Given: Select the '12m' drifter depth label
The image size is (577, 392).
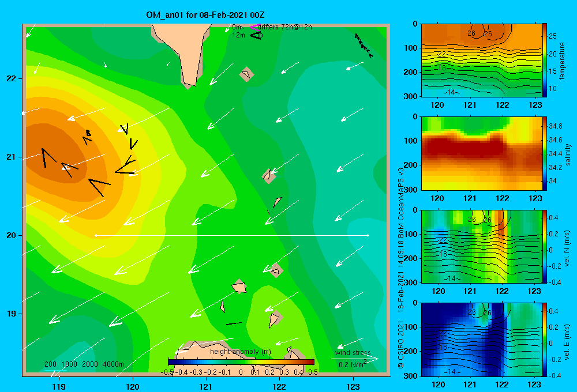Looking at the screenshot, I should click(x=238, y=35).
